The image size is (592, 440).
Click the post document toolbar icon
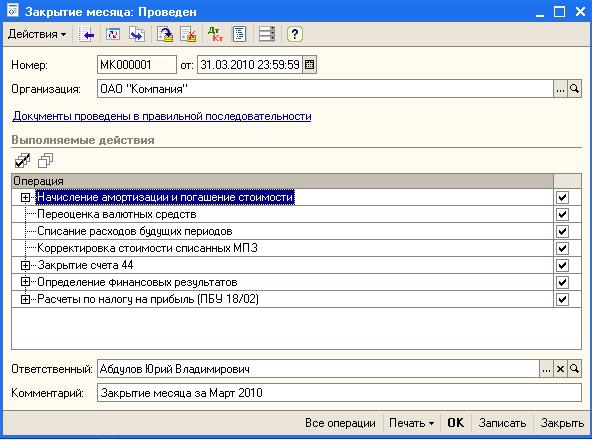[165, 34]
